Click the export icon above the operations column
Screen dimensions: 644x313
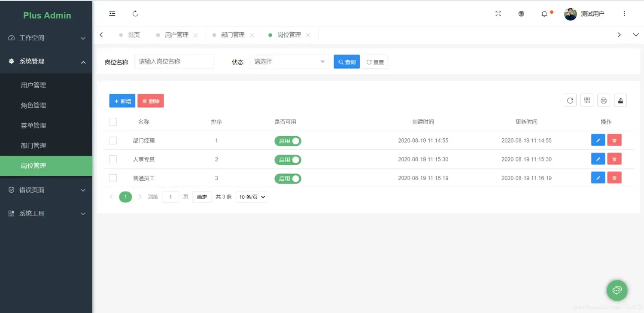click(x=620, y=100)
